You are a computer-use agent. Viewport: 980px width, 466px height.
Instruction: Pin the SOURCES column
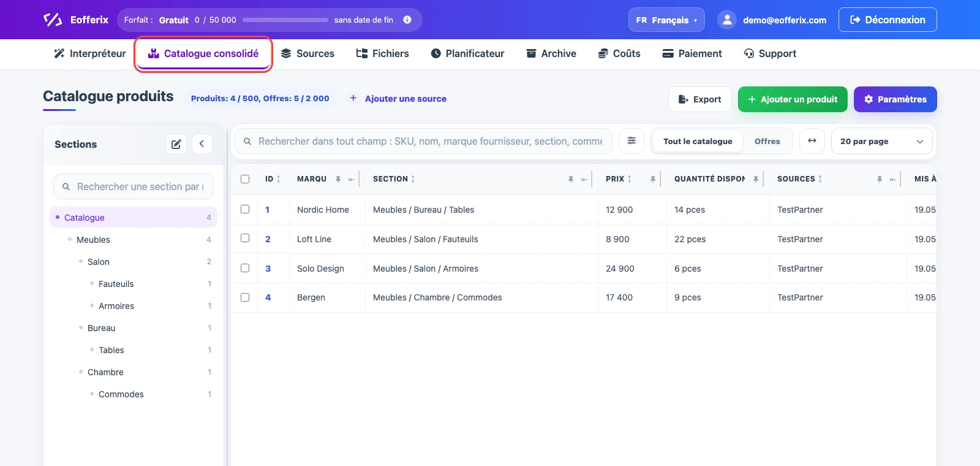click(880, 179)
